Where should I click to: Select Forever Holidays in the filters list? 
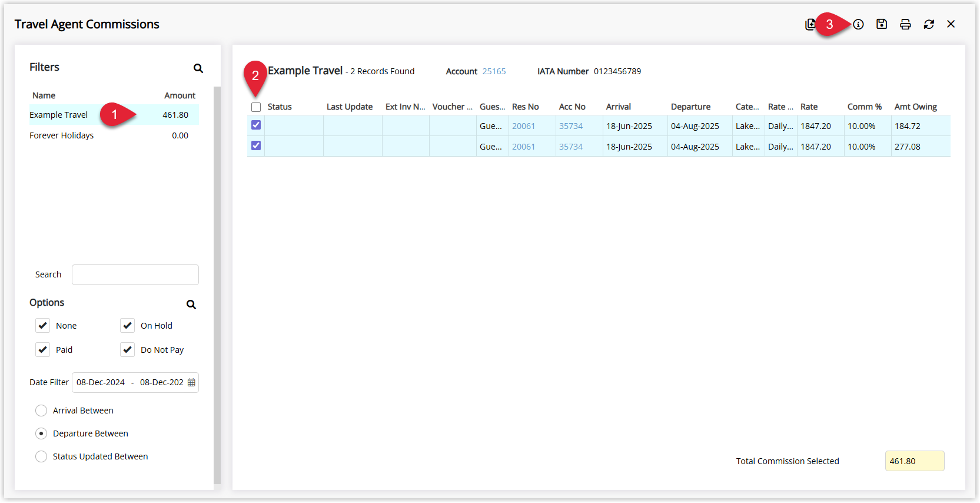[x=114, y=135]
